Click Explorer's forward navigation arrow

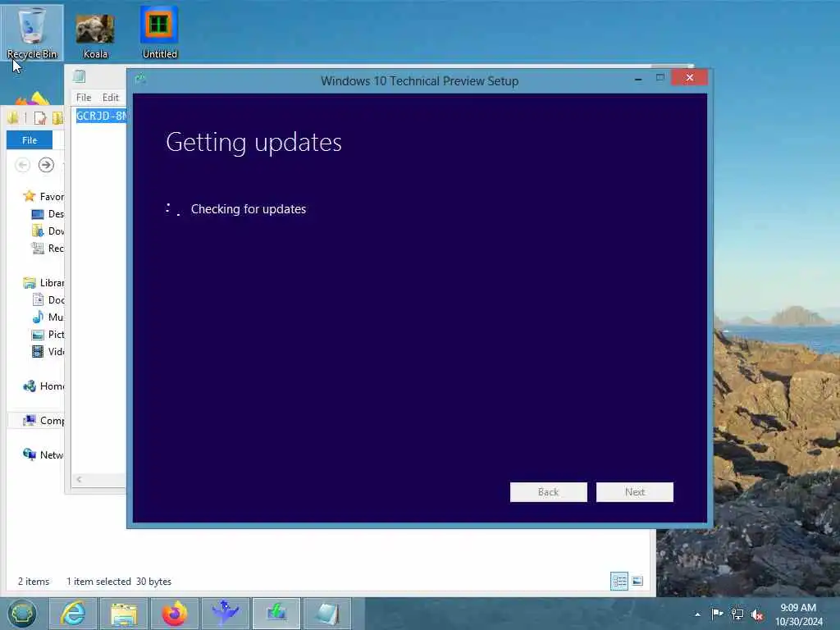pyautogui.click(x=46, y=165)
